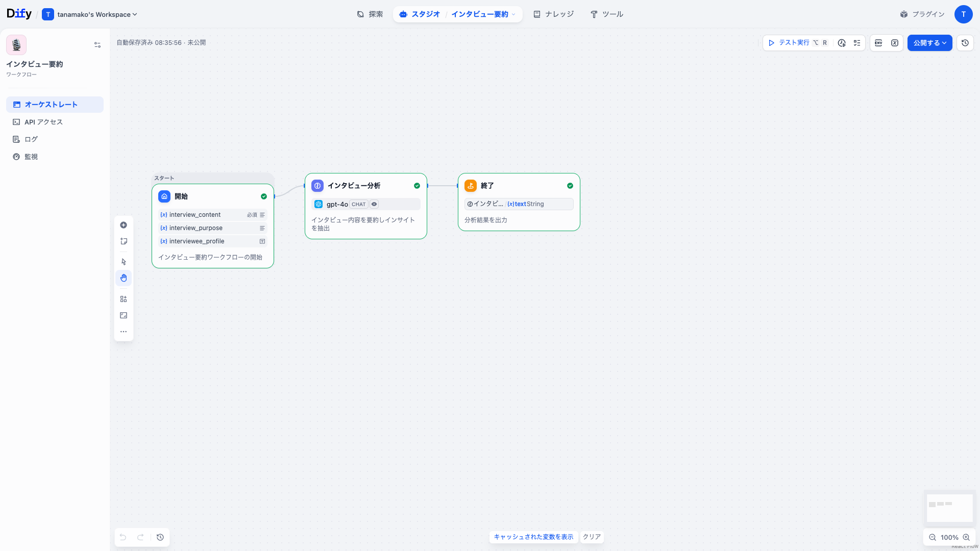Open the auto-layout organize icon
This screenshot has width=980, height=551.
(124, 299)
